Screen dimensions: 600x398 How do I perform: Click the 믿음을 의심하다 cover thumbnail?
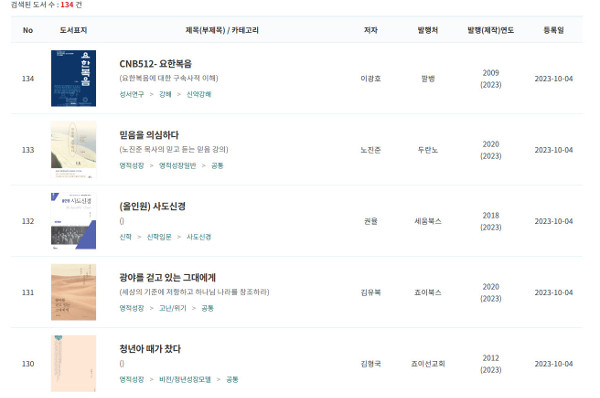click(x=73, y=150)
